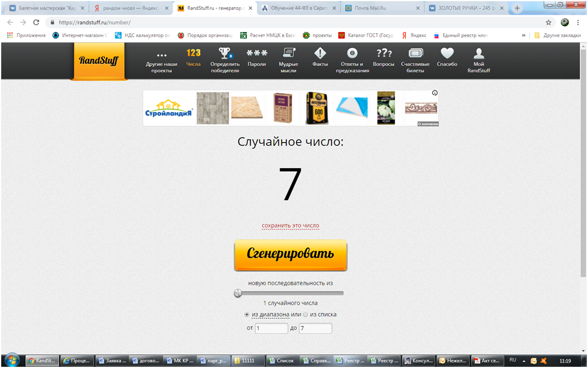Open the Числа (123) generator icon

tap(194, 54)
